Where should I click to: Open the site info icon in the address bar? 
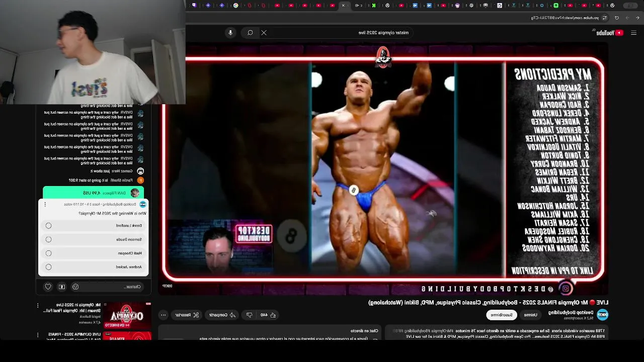pyautogui.click(x=605, y=18)
